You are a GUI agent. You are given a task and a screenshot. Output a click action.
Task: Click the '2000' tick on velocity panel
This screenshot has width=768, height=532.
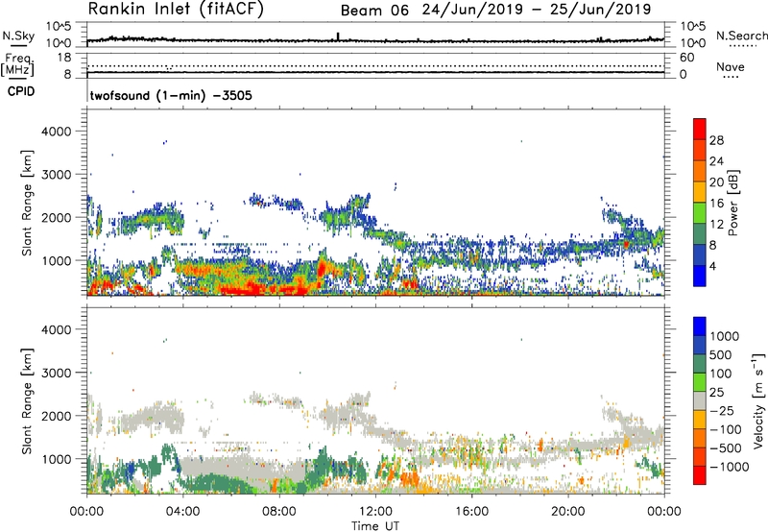(57, 416)
